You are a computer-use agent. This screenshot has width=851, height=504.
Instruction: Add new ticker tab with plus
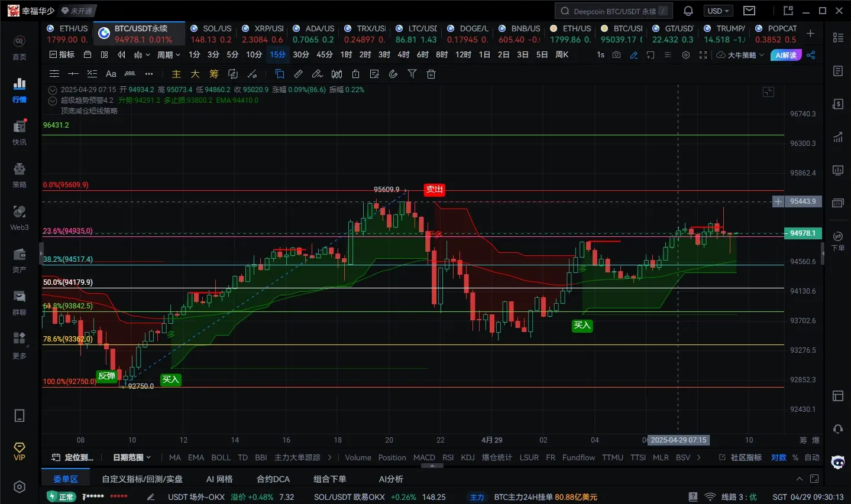[811, 34]
